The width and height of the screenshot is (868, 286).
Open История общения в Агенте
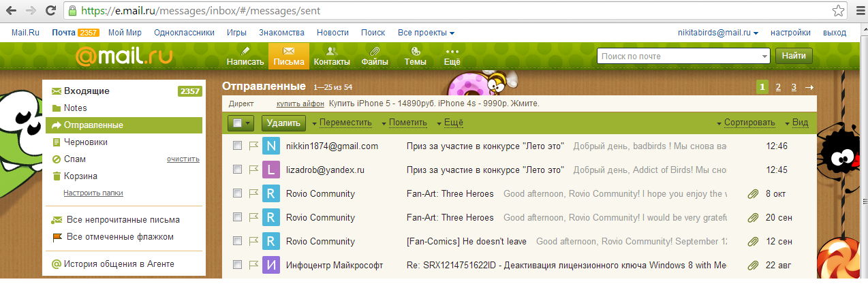click(x=119, y=264)
